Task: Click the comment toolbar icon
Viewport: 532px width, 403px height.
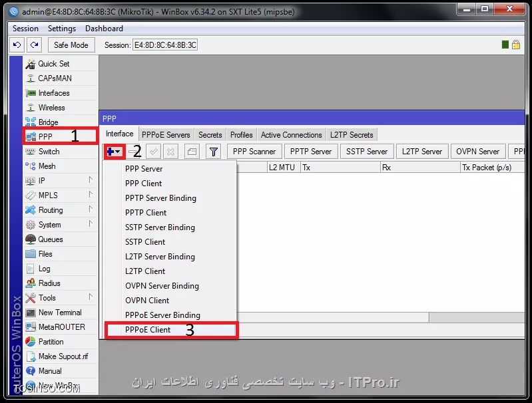Action: 192,152
